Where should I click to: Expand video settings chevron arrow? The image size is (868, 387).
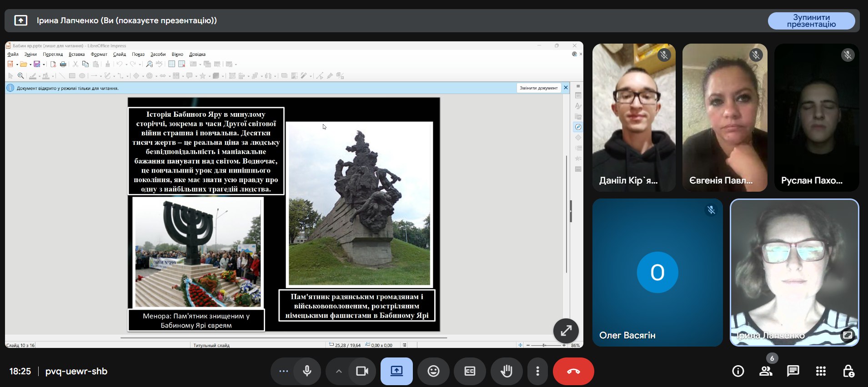(339, 371)
